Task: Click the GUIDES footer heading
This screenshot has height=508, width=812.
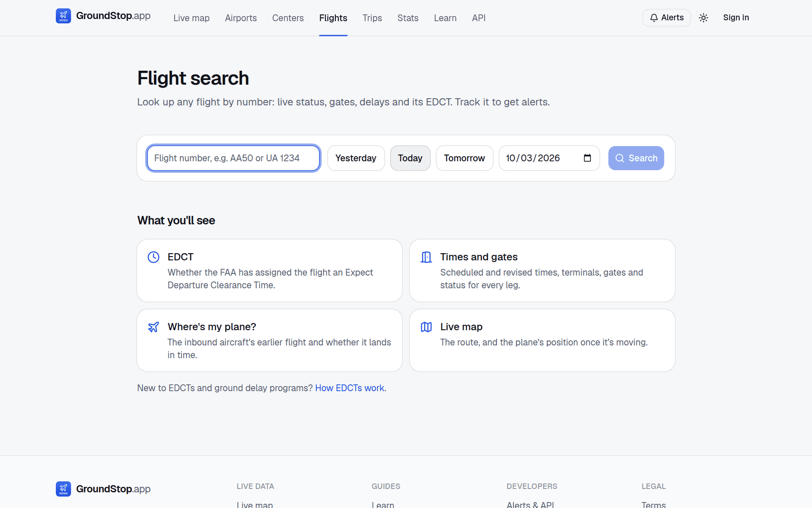Action: click(386, 486)
